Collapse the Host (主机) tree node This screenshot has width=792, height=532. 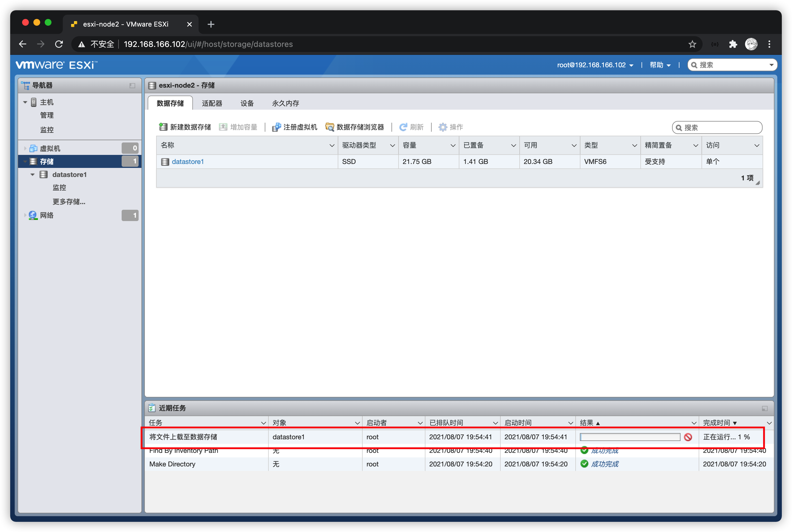pos(25,102)
